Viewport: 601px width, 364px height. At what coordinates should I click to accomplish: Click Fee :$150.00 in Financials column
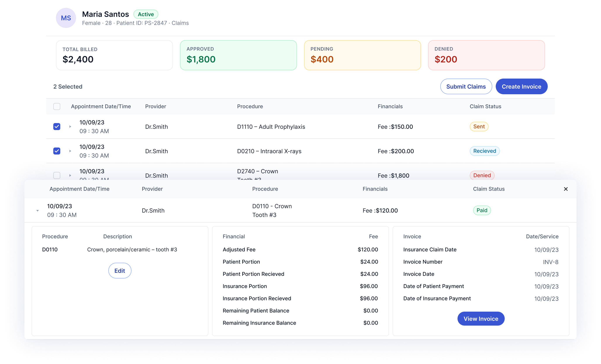(395, 127)
